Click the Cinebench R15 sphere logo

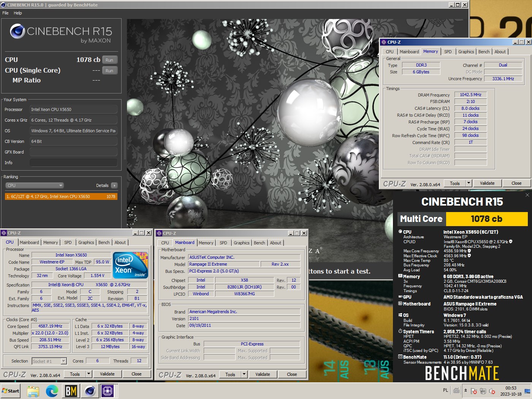click(x=17, y=32)
